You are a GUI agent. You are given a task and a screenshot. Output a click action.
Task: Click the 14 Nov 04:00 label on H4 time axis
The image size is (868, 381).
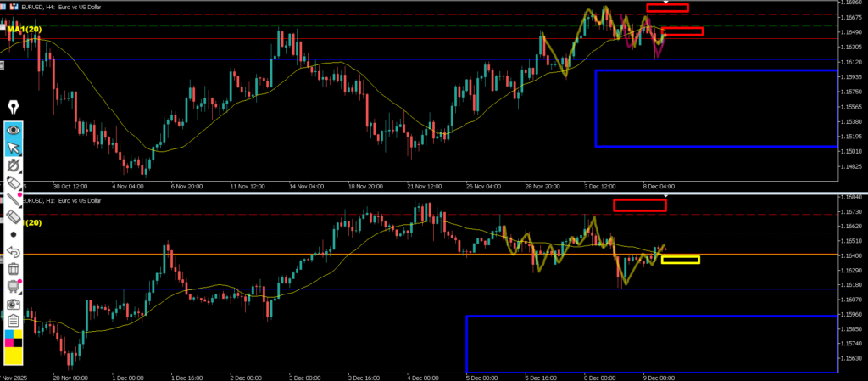(305, 187)
